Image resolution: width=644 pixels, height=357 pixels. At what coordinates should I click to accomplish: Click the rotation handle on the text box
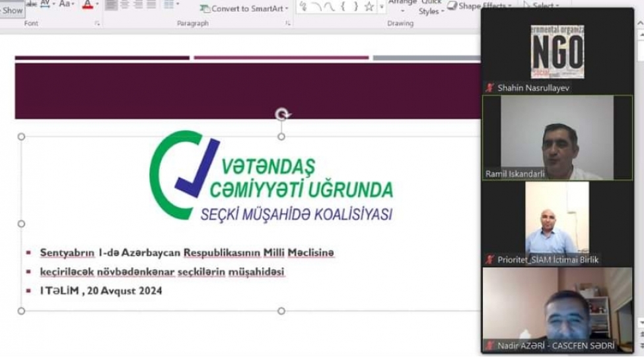282,114
